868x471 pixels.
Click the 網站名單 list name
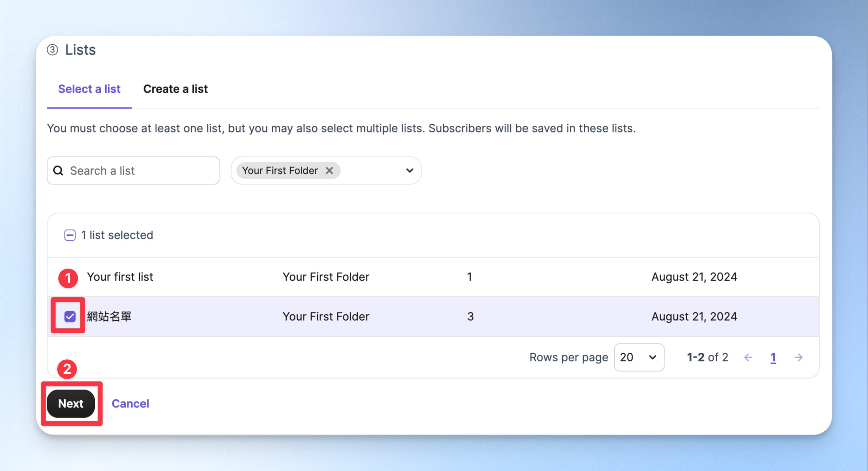pyautogui.click(x=109, y=316)
